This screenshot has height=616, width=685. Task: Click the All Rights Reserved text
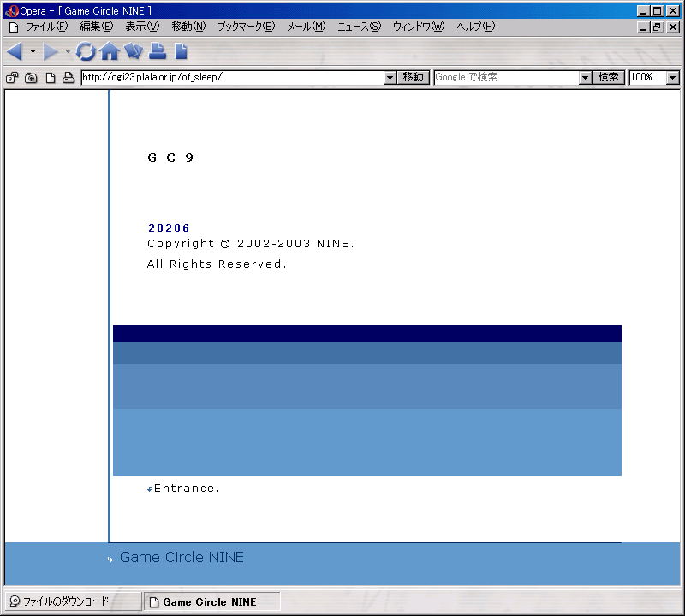[x=217, y=264]
